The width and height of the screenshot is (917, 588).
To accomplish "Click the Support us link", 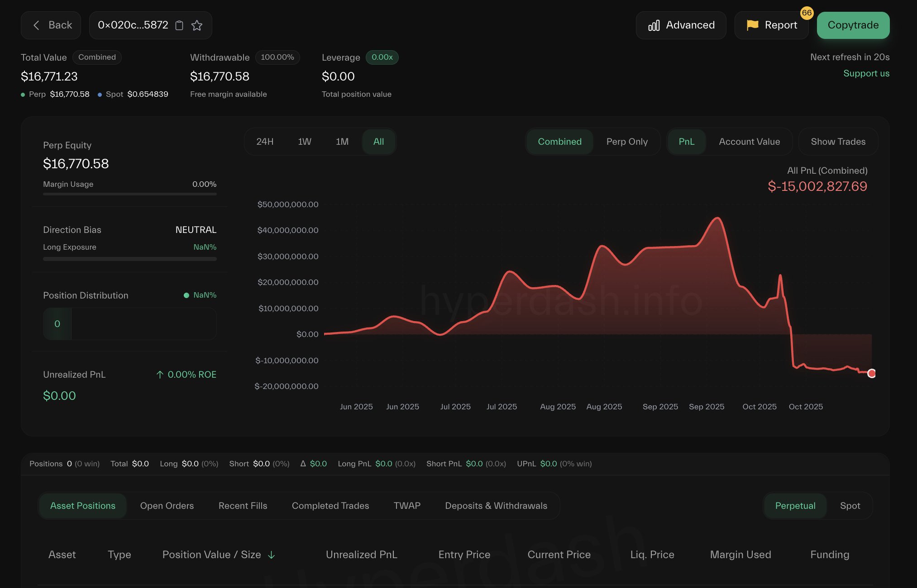I will tap(866, 73).
